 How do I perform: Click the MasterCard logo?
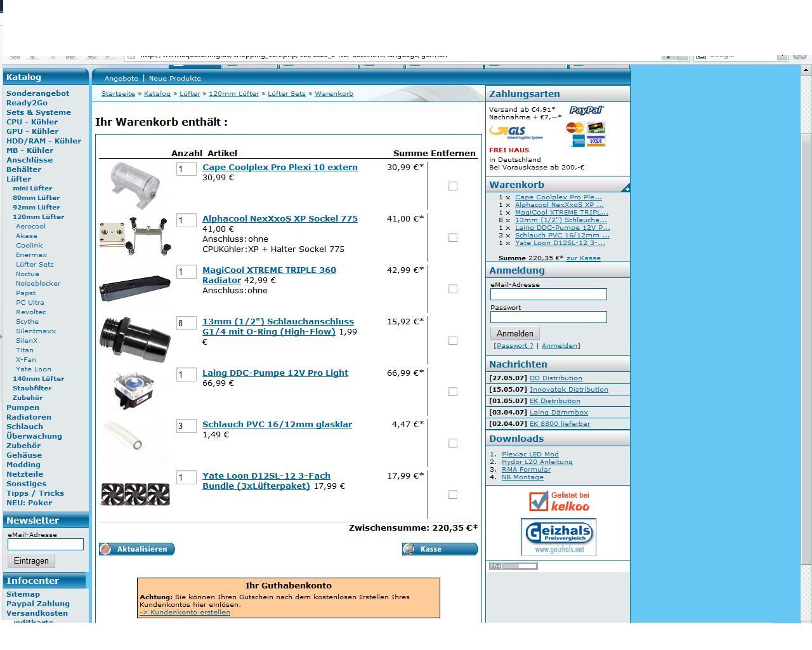coord(575,128)
